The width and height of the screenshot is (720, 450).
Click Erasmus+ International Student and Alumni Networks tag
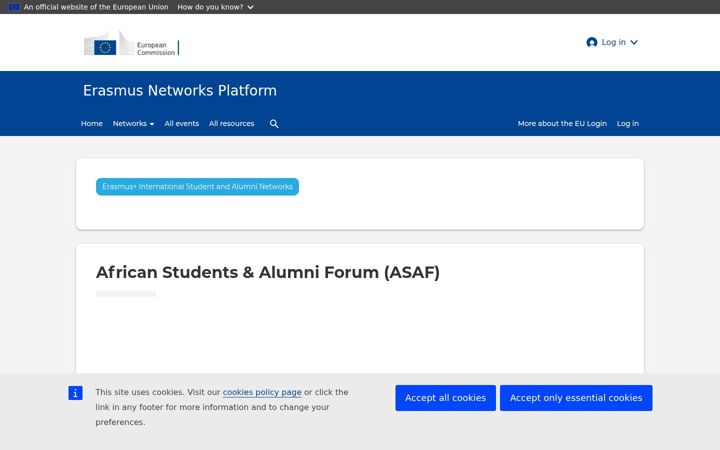pos(197,187)
